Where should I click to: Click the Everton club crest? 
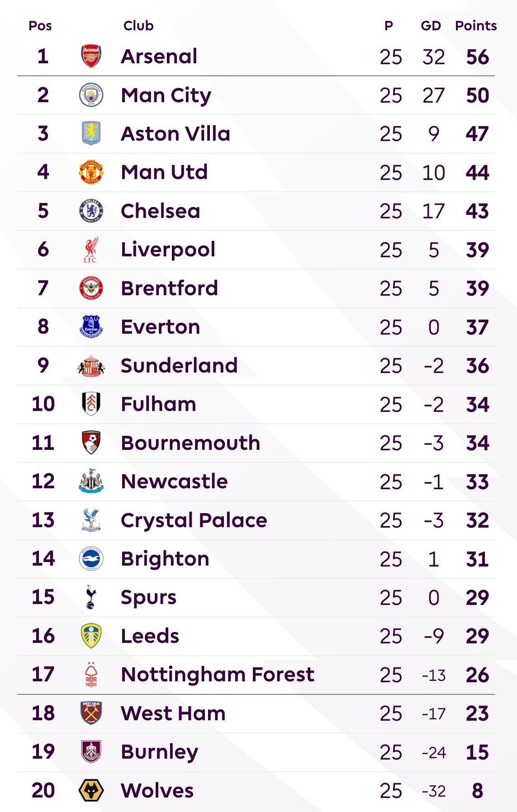(91, 327)
